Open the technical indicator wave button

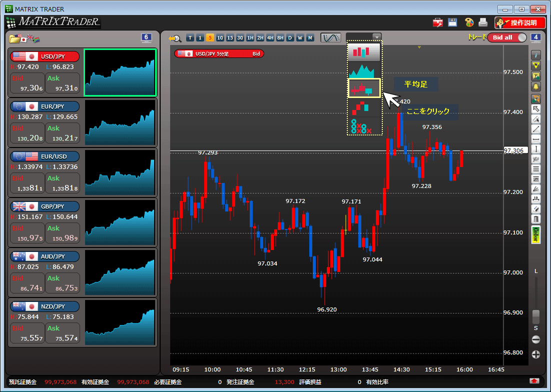point(331,37)
